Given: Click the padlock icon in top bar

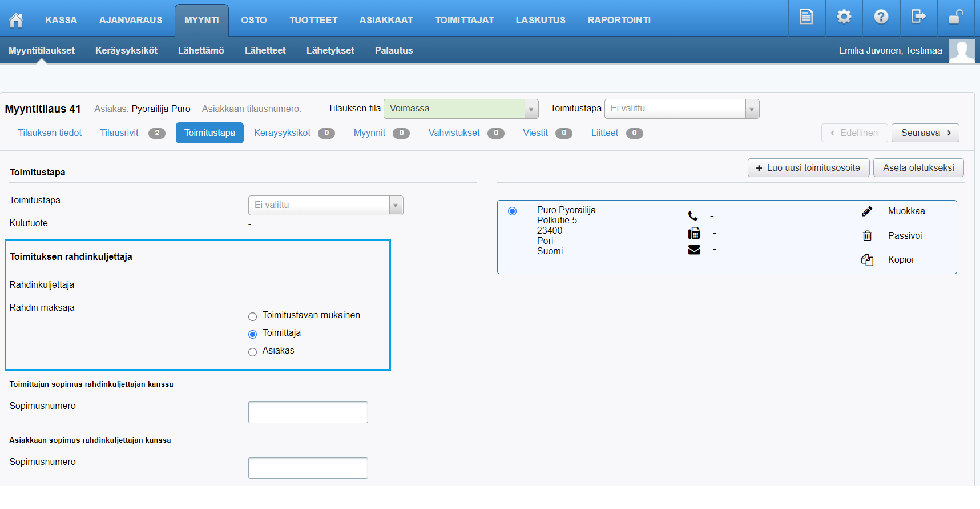Looking at the screenshot, I should [x=955, y=17].
